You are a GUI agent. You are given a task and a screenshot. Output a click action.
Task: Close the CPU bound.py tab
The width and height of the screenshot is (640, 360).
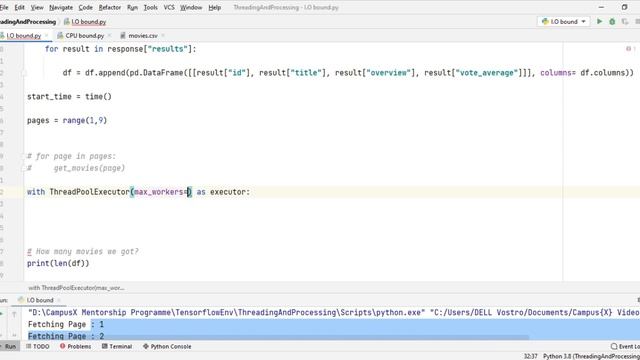coord(109,36)
